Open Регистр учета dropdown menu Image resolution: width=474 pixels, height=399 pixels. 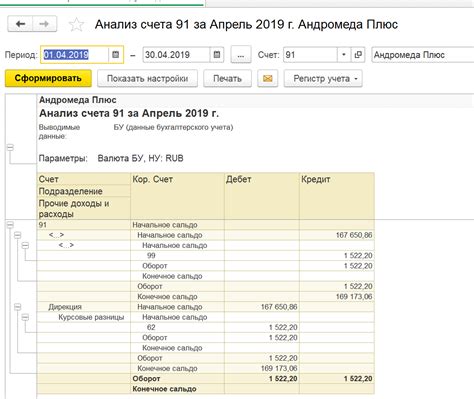coord(323,79)
